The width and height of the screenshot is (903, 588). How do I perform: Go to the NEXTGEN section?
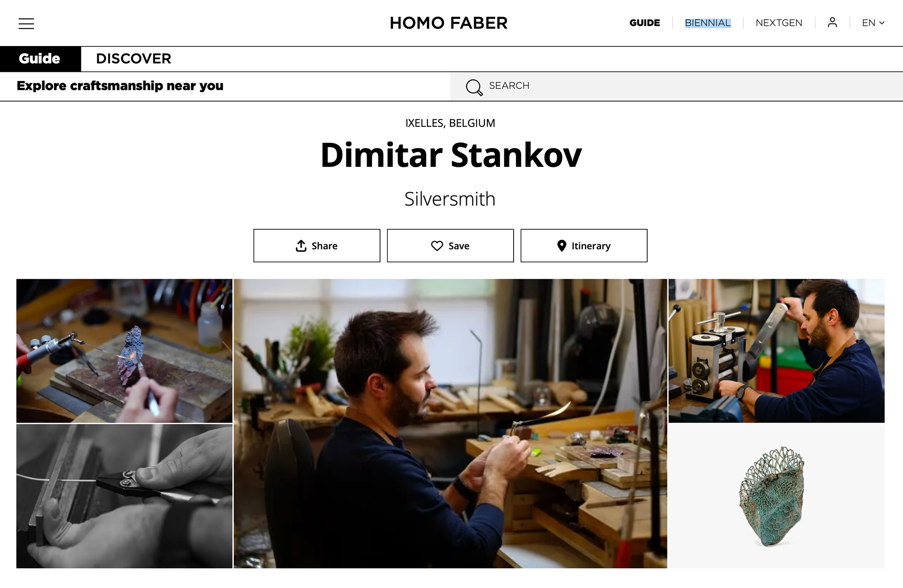tap(779, 23)
